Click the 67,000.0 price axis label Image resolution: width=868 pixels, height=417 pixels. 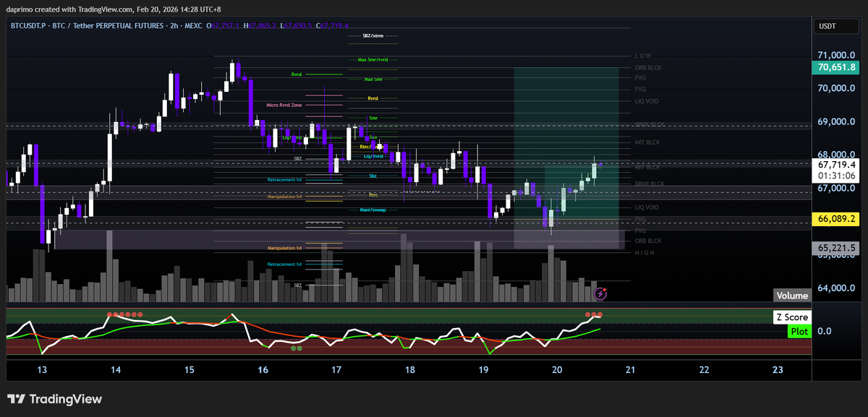[x=837, y=188]
